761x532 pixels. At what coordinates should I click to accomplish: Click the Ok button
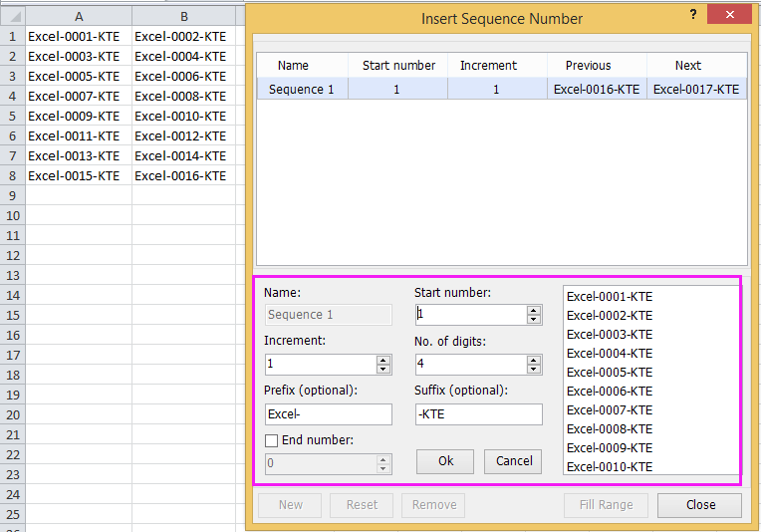(445, 461)
